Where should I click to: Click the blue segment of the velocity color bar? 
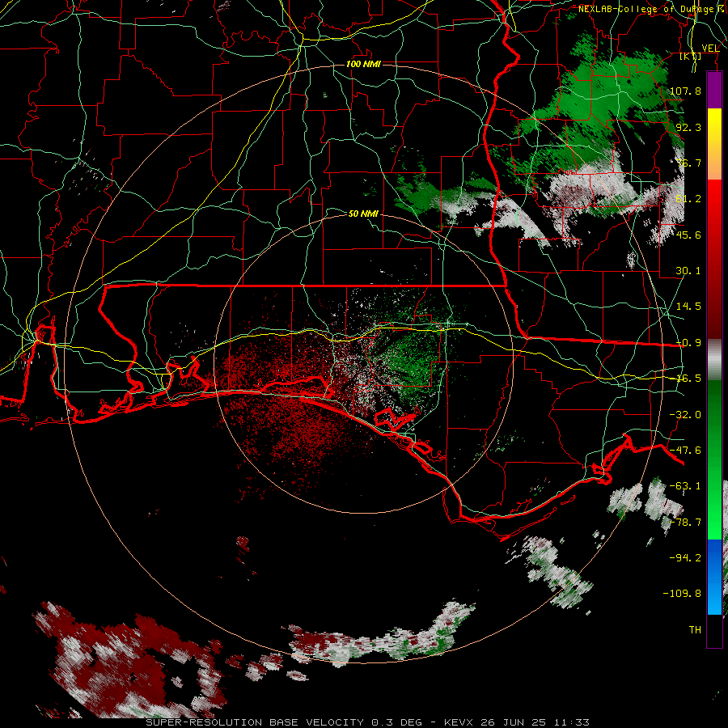(x=714, y=577)
